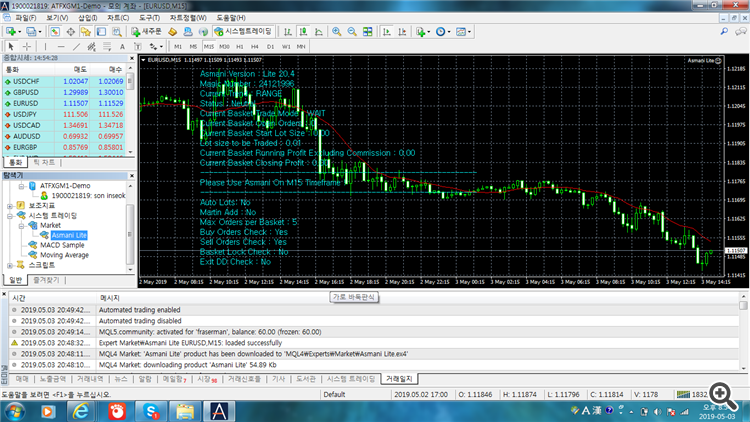This screenshot has height=422, width=750.
Task: Select the text A tool
Action: (122, 46)
